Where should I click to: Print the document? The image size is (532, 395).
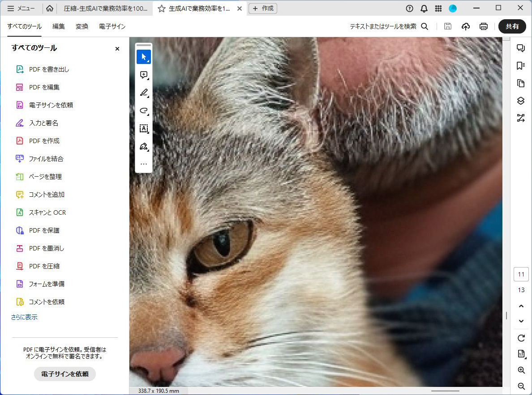tap(484, 26)
